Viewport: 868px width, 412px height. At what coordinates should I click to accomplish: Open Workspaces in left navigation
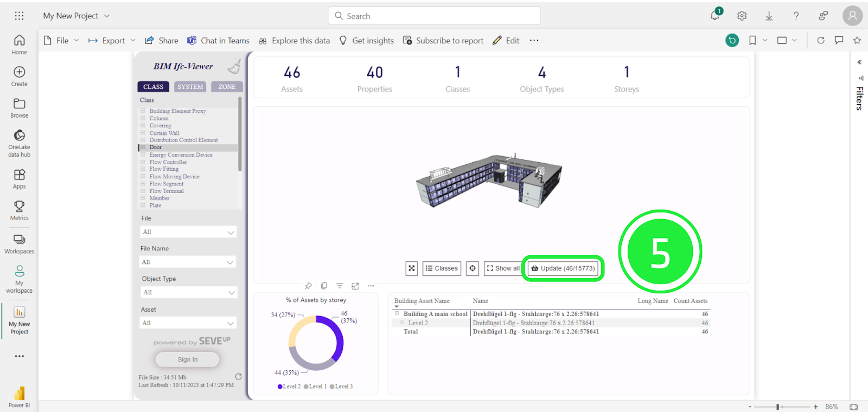[x=19, y=244]
